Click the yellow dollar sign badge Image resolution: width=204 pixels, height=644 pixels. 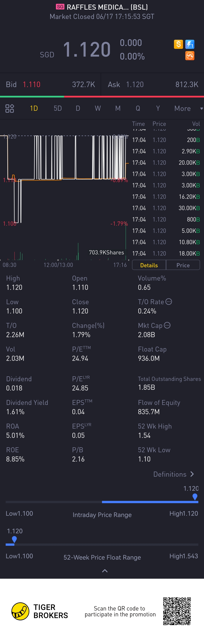pos(178,44)
